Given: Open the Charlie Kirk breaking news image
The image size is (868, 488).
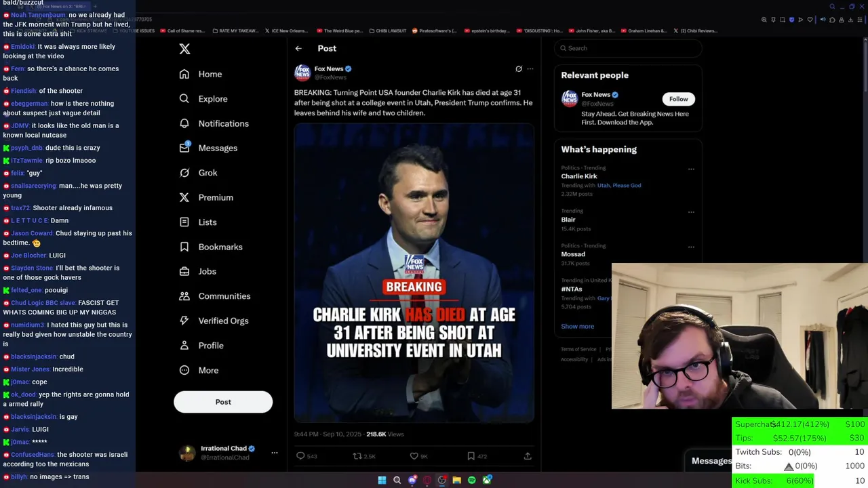Looking at the screenshot, I should pyautogui.click(x=414, y=272).
